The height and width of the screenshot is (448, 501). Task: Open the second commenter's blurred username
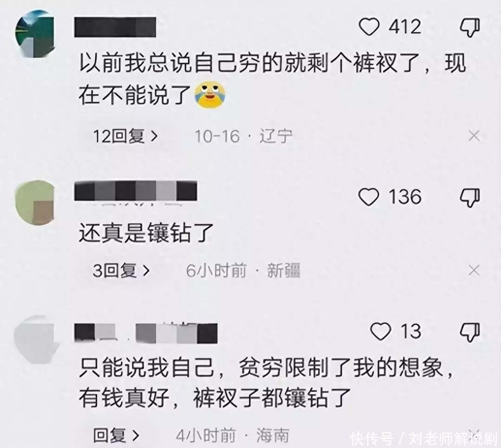point(135,191)
